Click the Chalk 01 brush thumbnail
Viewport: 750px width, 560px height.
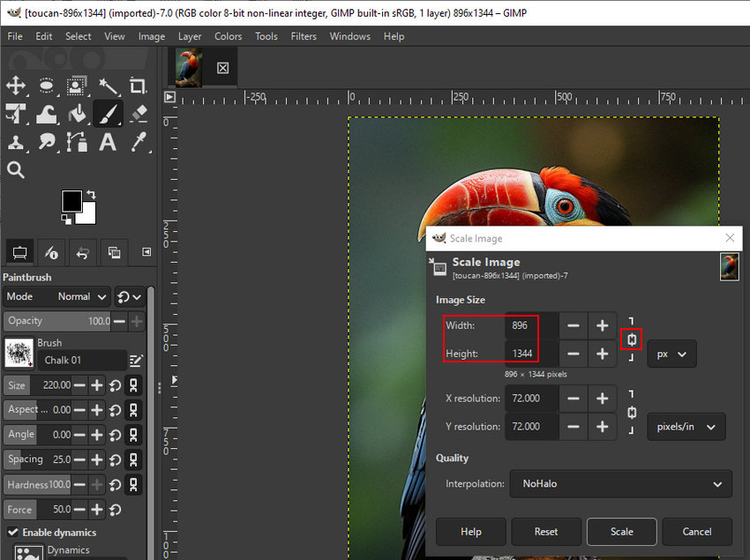[x=19, y=353]
